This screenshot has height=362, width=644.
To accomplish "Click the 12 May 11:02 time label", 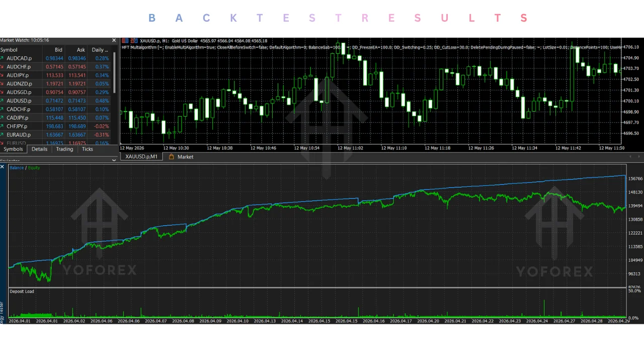I will [x=350, y=148].
